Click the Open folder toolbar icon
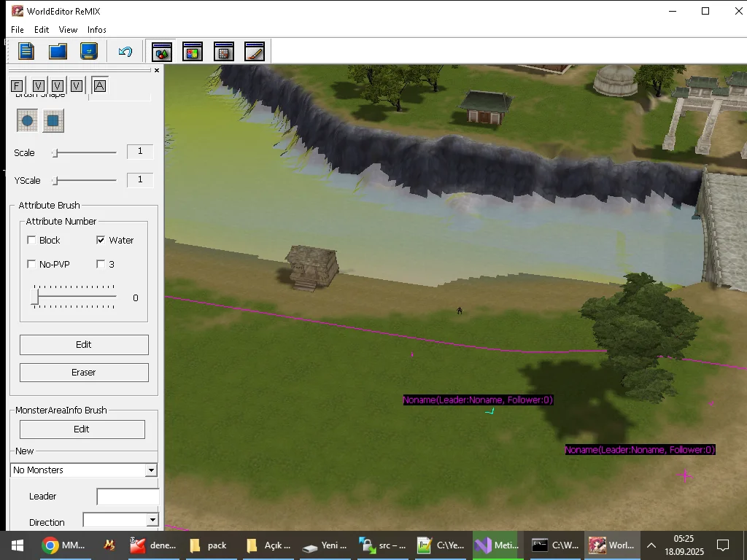Viewport: 747px width, 560px height. point(58,51)
